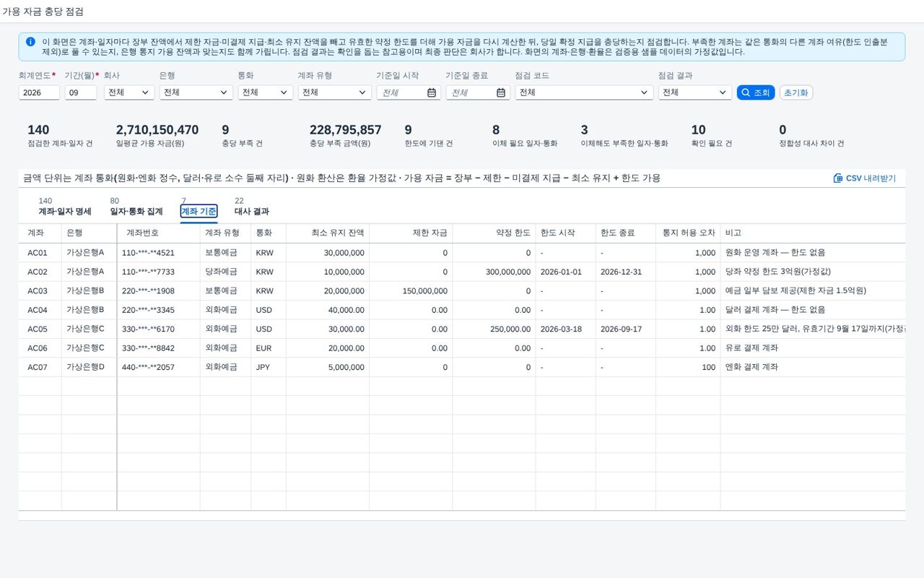924x578 pixels.
Task: Open the 통화 combo box
Action: coord(265,92)
